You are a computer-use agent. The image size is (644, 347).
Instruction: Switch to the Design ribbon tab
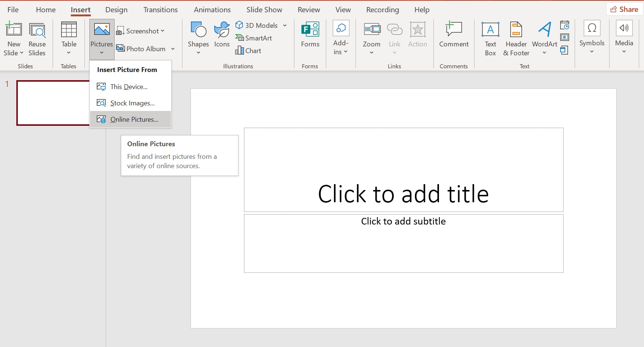[116, 9]
